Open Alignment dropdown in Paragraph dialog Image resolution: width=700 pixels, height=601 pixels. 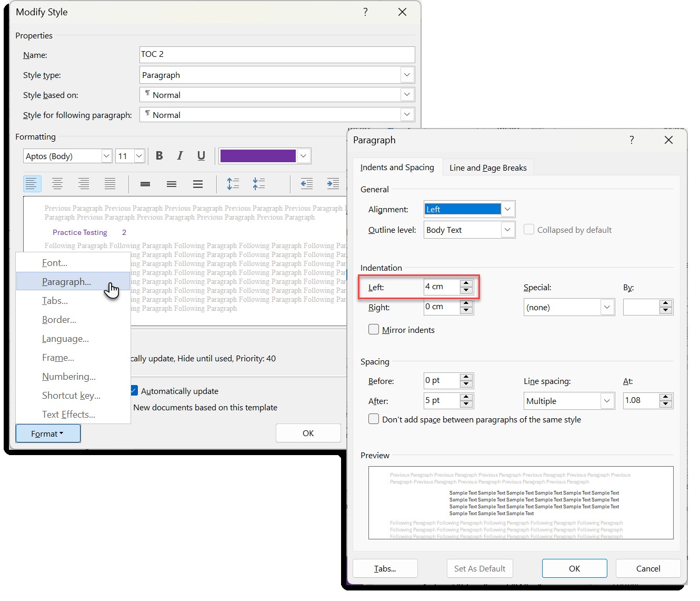pos(507,209)
